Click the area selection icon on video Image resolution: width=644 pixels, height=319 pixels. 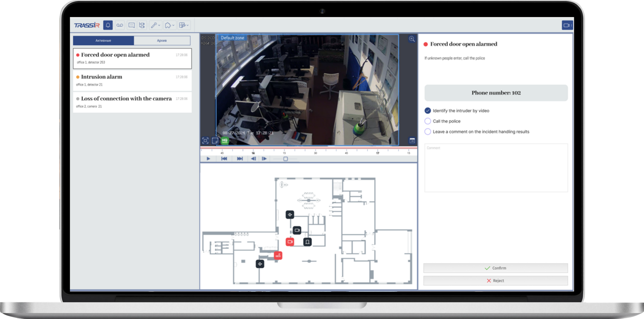coord(215,141)
